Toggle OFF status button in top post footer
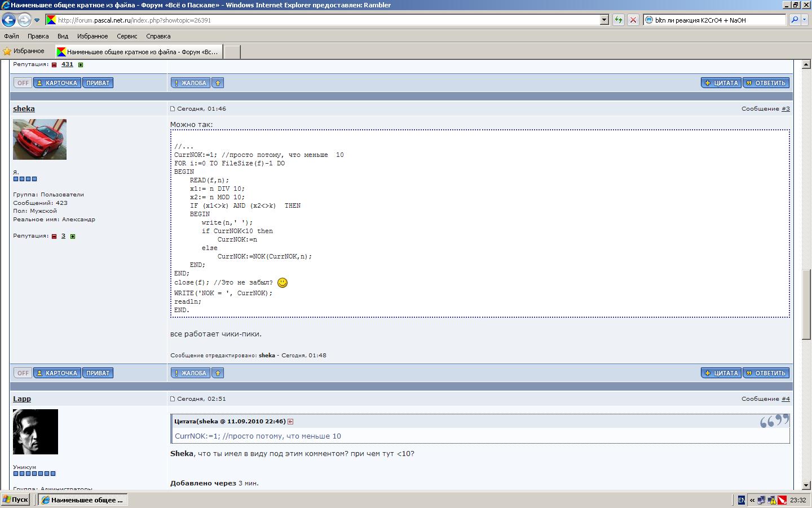Image resolution: width=812 pixels, height=508 pixels. coord(23,83)
